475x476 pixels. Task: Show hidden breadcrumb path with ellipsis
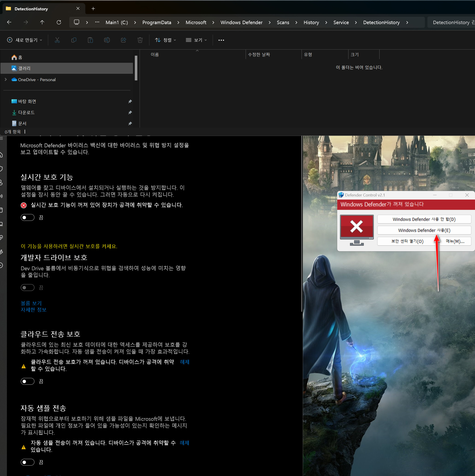click(97, 22)
